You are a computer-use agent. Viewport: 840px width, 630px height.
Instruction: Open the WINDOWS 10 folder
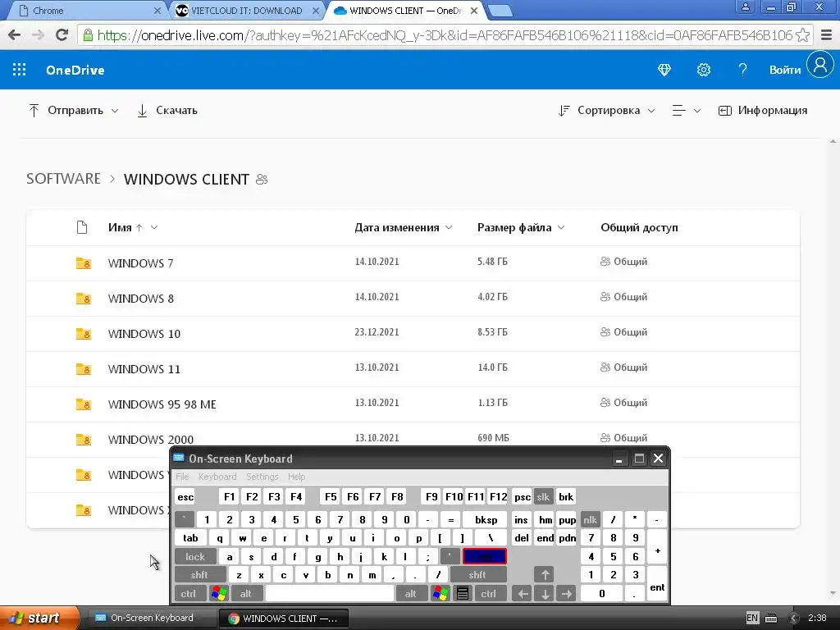(144, 334)
